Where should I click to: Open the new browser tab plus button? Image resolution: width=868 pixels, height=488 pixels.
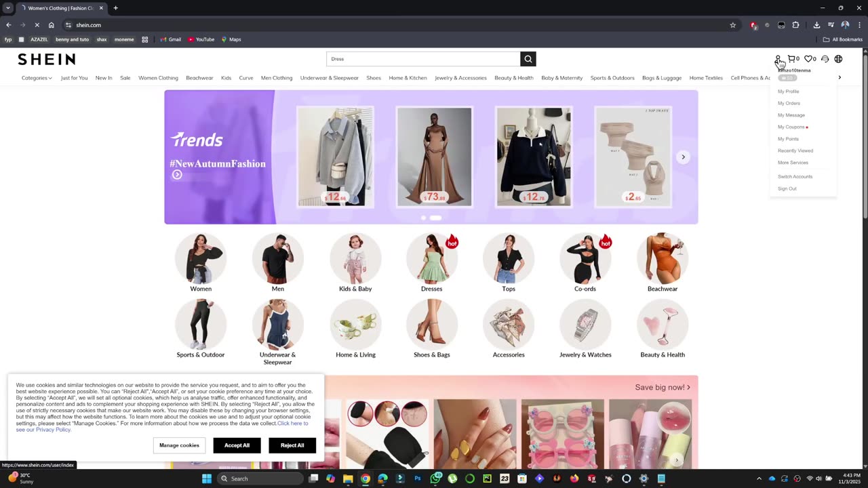[x=115, y=8]
